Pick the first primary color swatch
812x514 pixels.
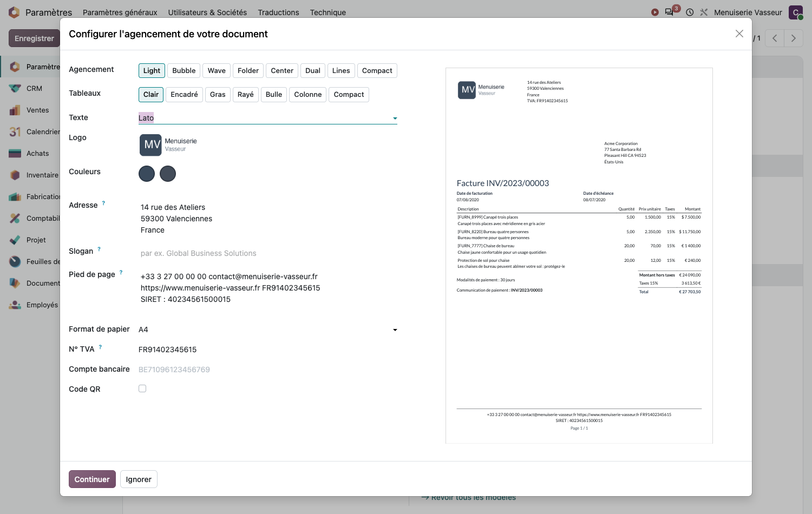(147, 174)
